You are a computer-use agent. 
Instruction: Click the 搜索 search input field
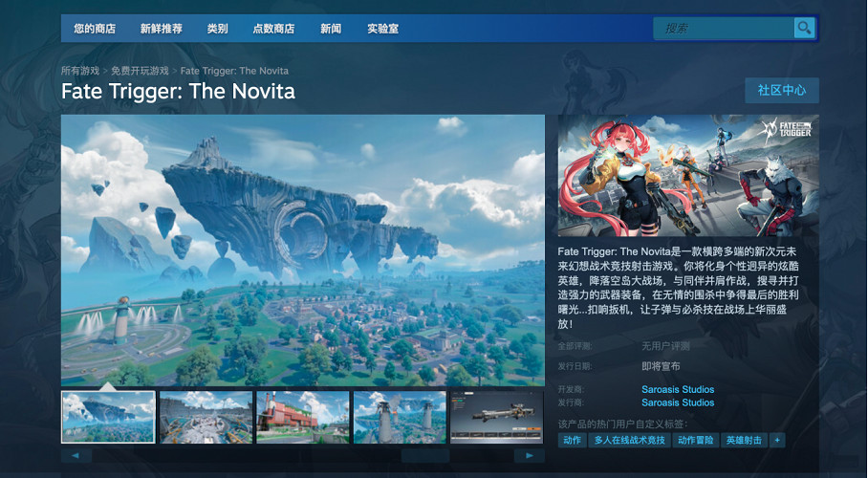[x=723, y=29]
